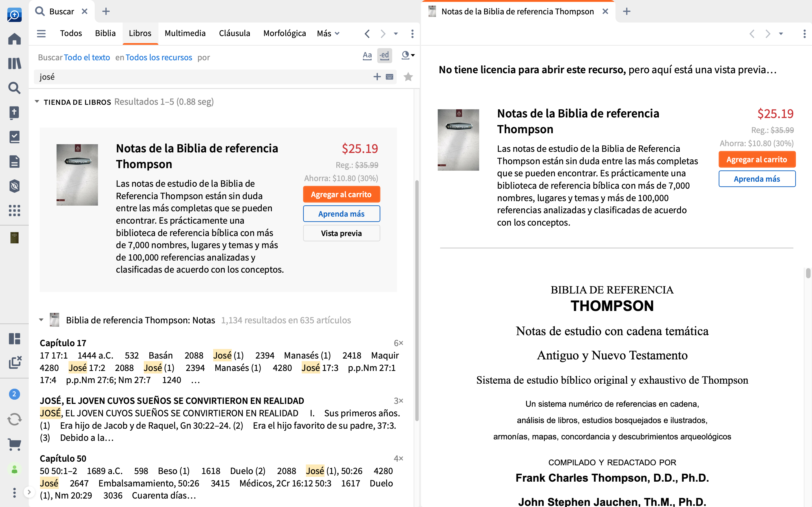Click the sync refresh icon in the sidebar

click(x=14, y=419)
